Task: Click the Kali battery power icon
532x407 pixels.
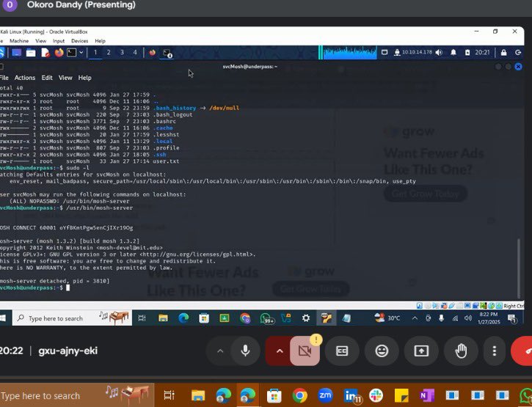Action: [467, 53]
